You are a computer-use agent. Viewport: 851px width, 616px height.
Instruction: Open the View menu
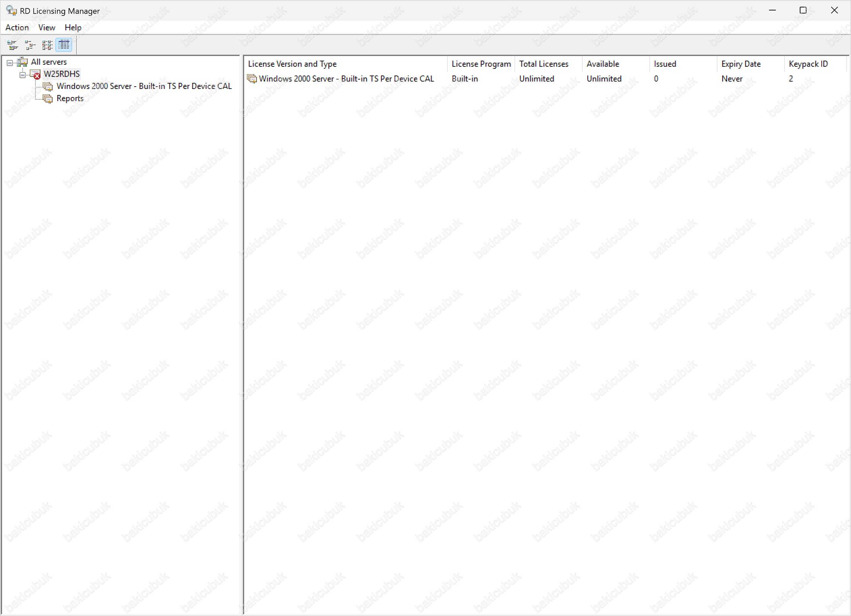[47, 27]
